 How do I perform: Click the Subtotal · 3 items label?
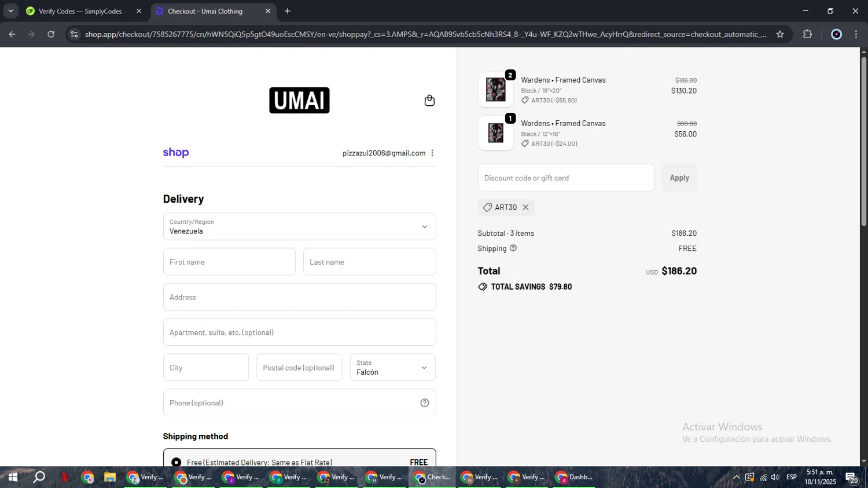click(506, 233)
